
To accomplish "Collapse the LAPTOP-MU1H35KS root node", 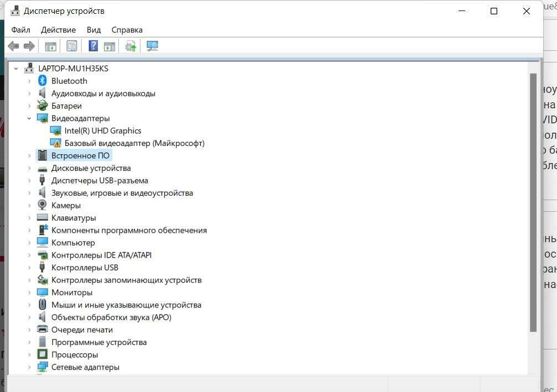I will click(16, 68).
